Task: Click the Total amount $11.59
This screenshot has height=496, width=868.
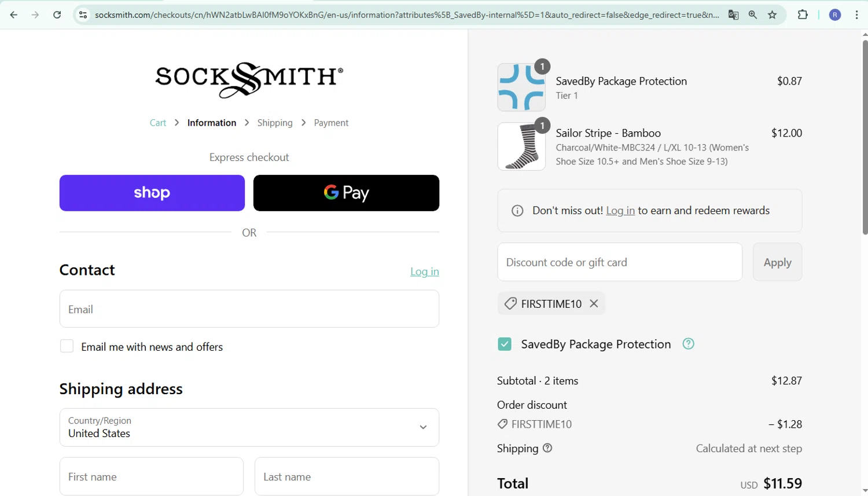Action: [x=782, y=483]
